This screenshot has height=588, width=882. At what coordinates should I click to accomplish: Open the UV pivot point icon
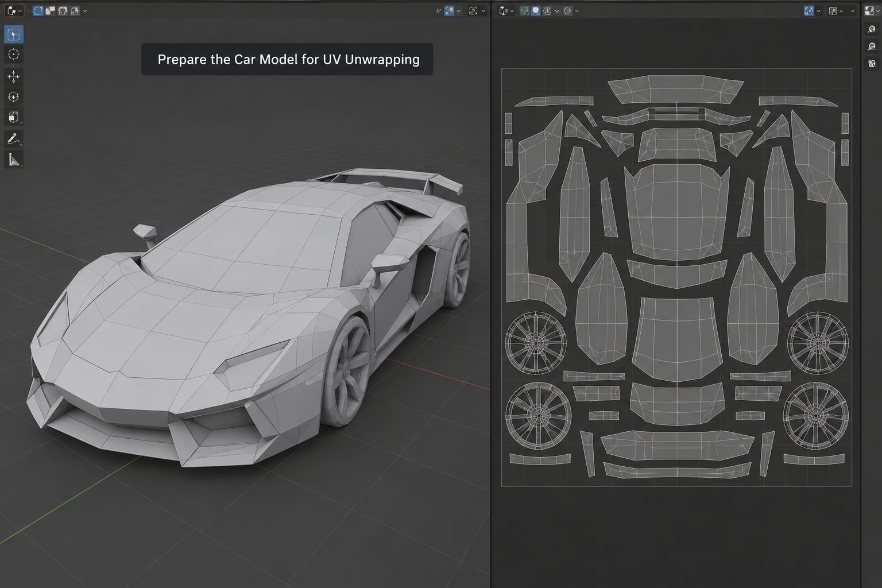567,10
